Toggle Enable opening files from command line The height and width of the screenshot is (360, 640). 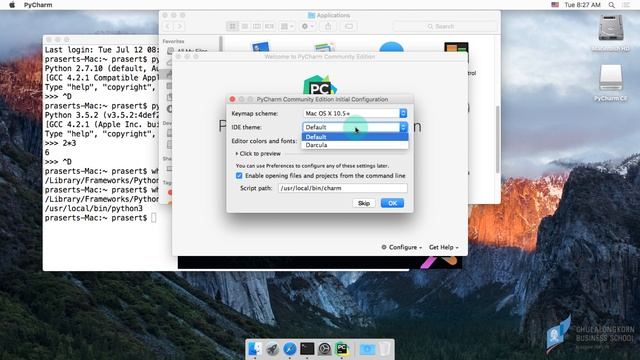point(239,176)
